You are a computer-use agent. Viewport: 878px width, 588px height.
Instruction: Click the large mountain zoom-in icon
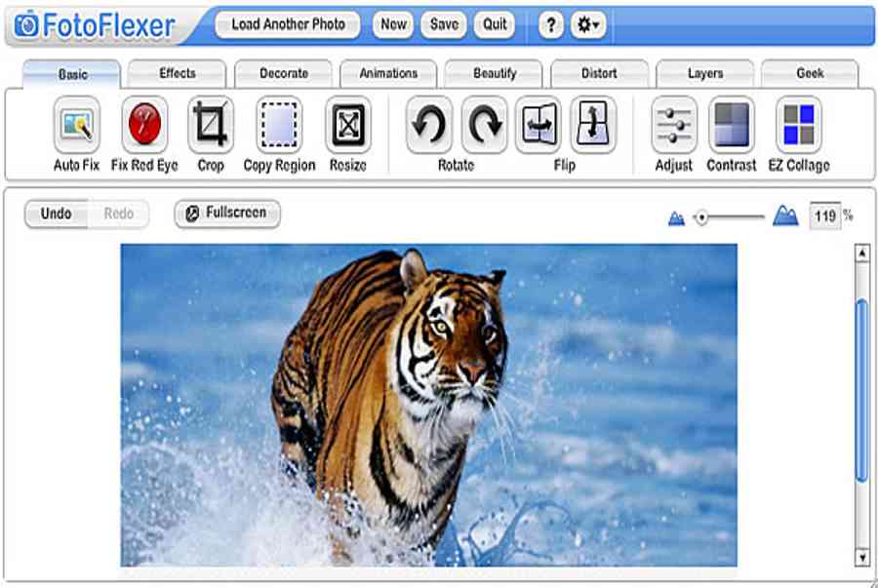click(x=785, y=216)
